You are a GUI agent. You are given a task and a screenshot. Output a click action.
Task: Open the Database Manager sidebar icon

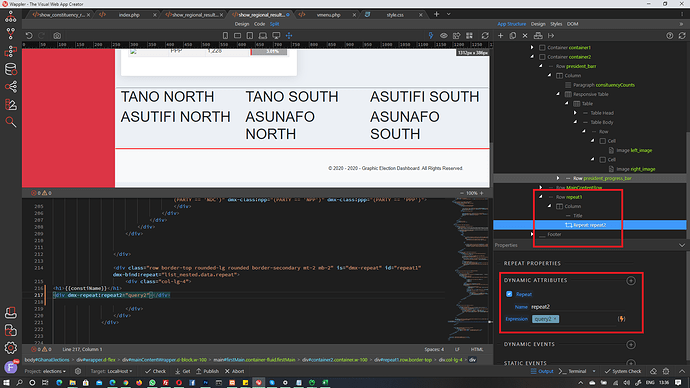[x=11, y=69]
